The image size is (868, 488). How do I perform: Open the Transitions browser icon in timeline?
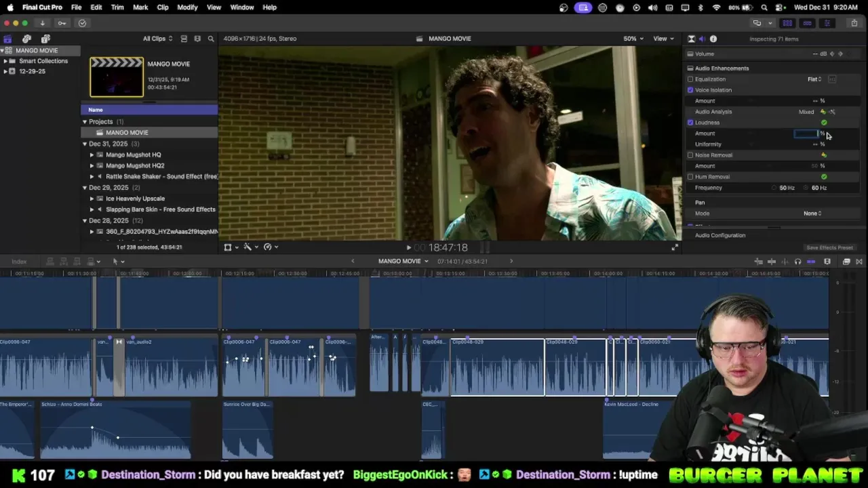[859, 262]
